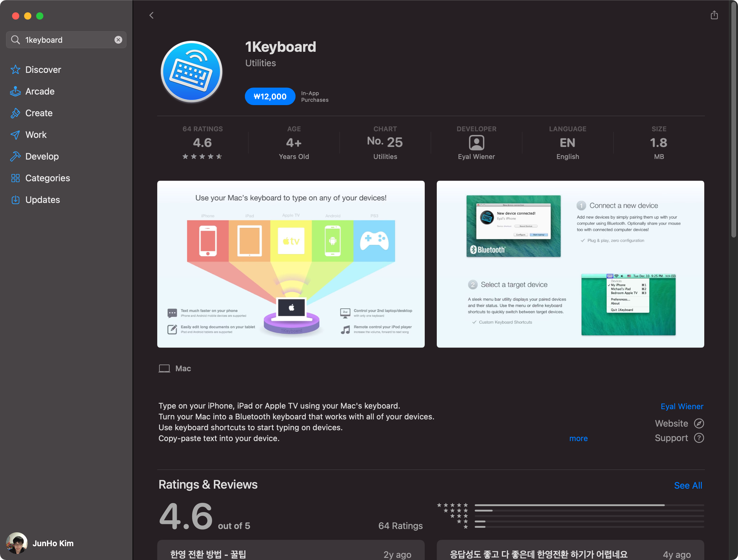Click the Work paper-plane icon

coord(15,135)
